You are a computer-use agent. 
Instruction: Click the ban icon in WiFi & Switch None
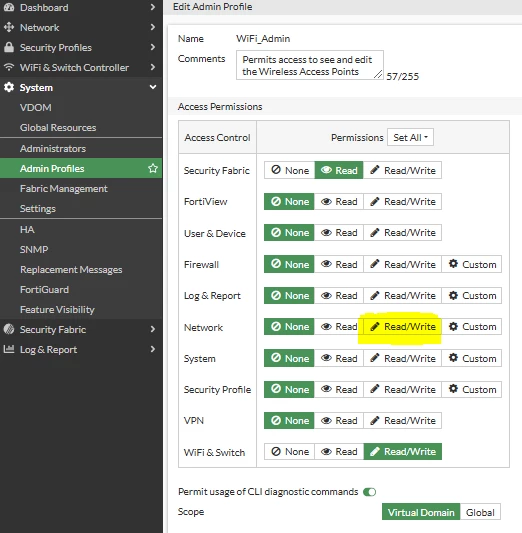point(276,451)
